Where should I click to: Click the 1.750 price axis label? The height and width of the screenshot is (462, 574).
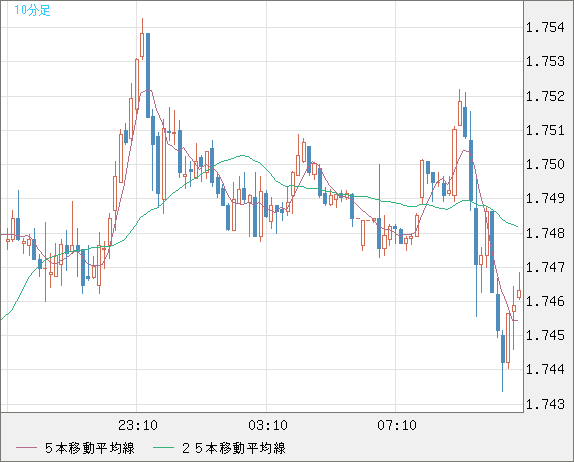point(545,164)
